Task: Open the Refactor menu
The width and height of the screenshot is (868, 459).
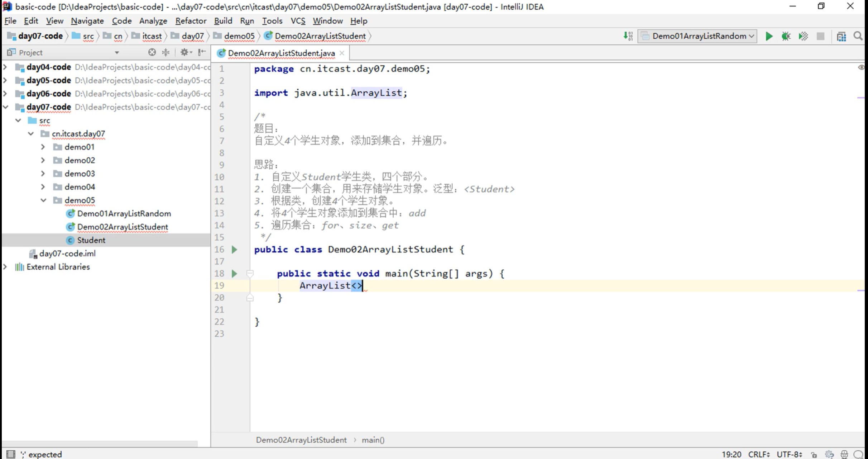Action: point(191,21)
